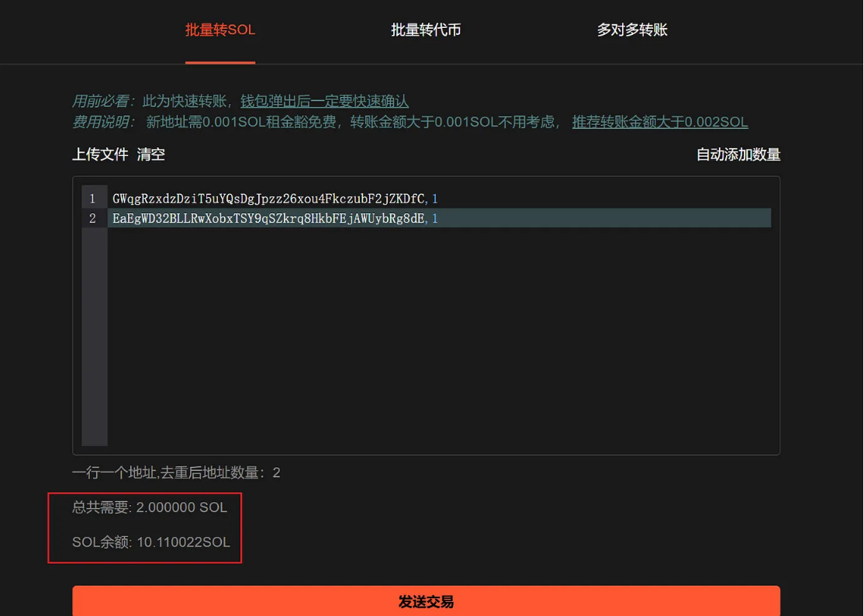The image size is (864, 616).
Task: Click the 费用说明 fee description text
Action: (x=102, y=122)
